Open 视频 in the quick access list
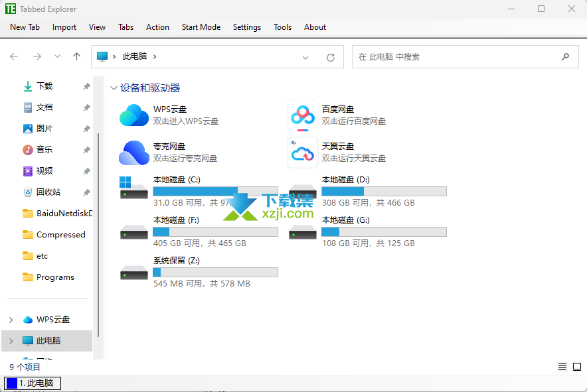 (44, 171)
